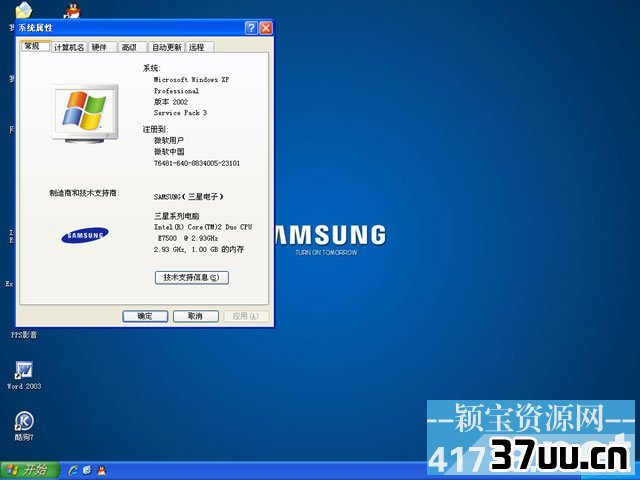Go to the 自动更新 tab
The width and height of the screenshot is (640, 480).
pyautogui.click(x=166, y=47)
